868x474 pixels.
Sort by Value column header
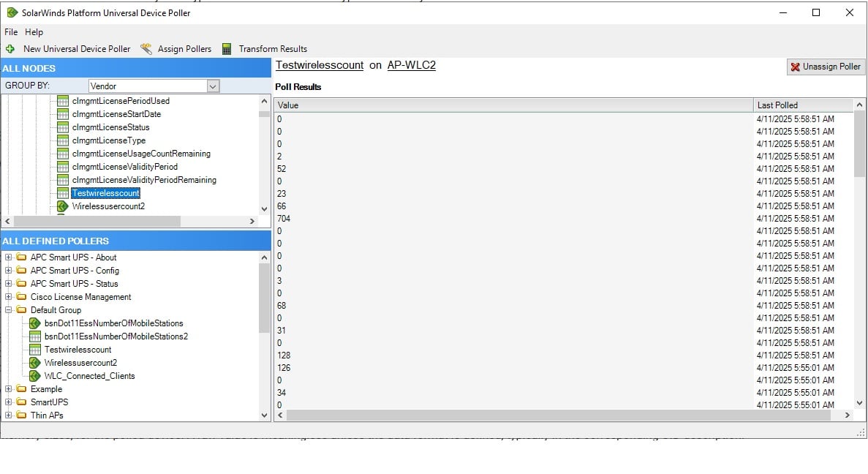[x=513, y=105]
